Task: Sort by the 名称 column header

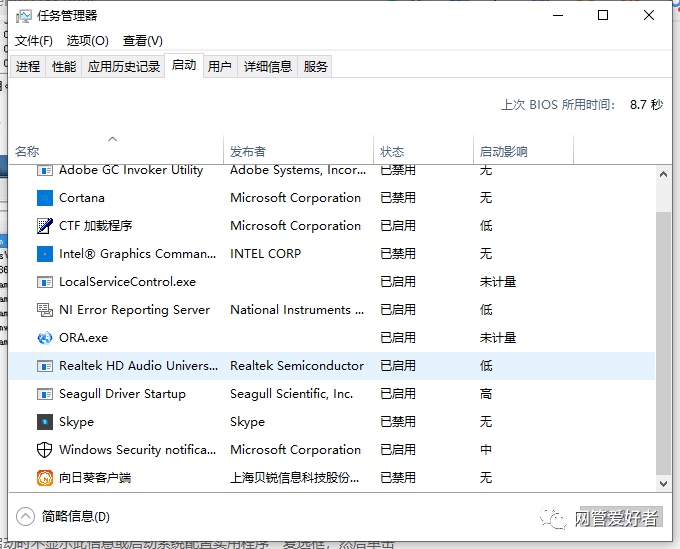Action: [x=116, y=150]
